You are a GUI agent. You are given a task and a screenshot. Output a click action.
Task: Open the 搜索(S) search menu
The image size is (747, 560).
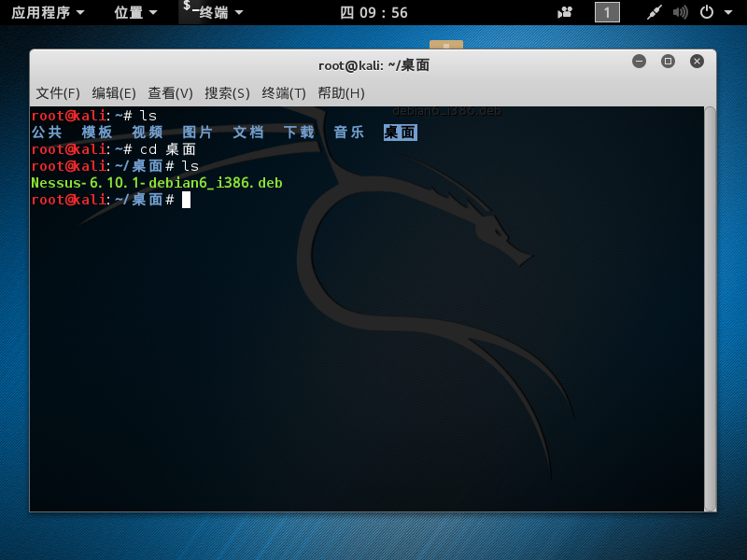coord(227,93)
